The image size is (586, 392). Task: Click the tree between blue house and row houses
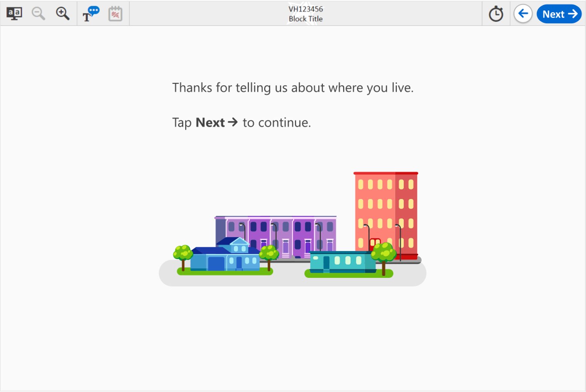coord(269,256)
